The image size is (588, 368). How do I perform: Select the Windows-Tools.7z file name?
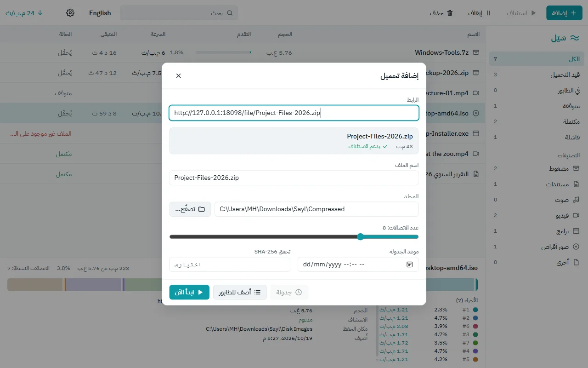click(441, 52)
